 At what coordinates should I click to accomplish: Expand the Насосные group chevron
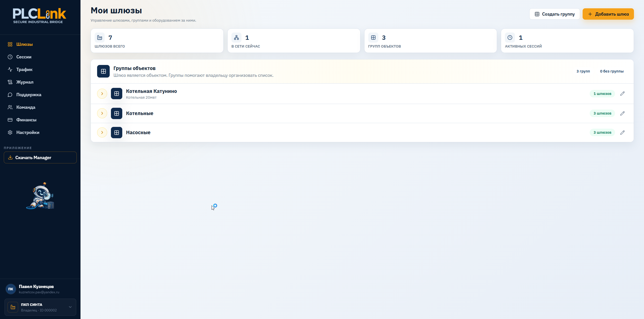click(x=102, y=132)
